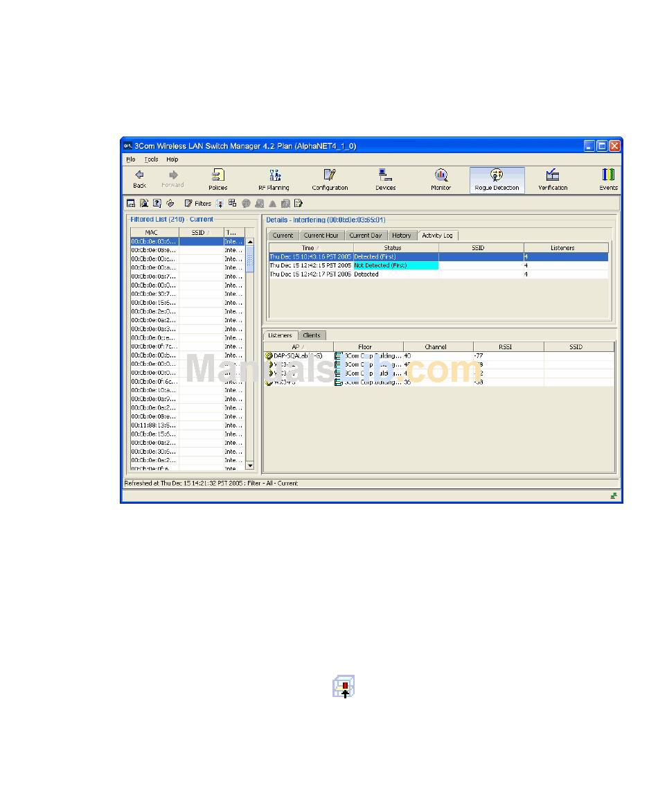Select the 'Not Detected (First)' log row
The width and height of the screenshot is (658, 812).
point(438,265)
